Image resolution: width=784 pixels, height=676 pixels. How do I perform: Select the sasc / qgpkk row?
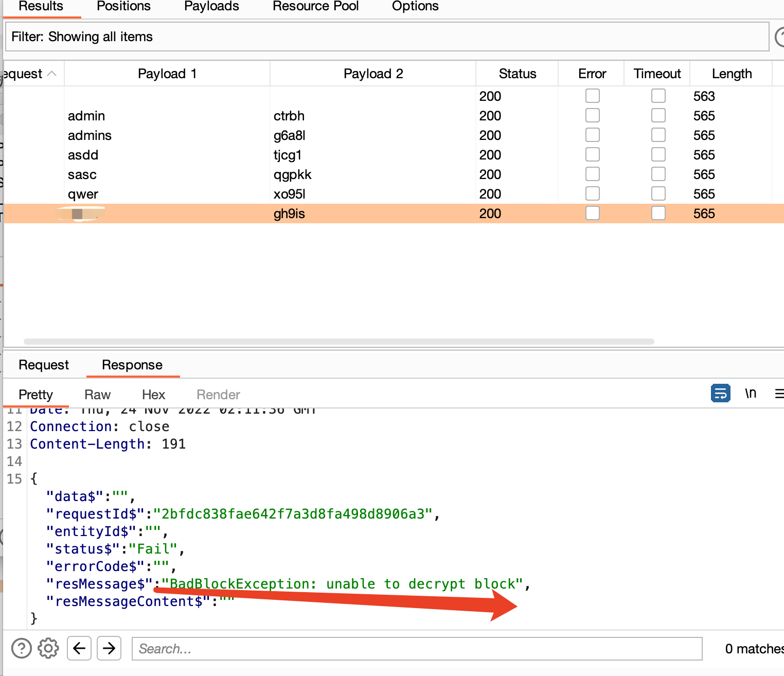point(393,174)
